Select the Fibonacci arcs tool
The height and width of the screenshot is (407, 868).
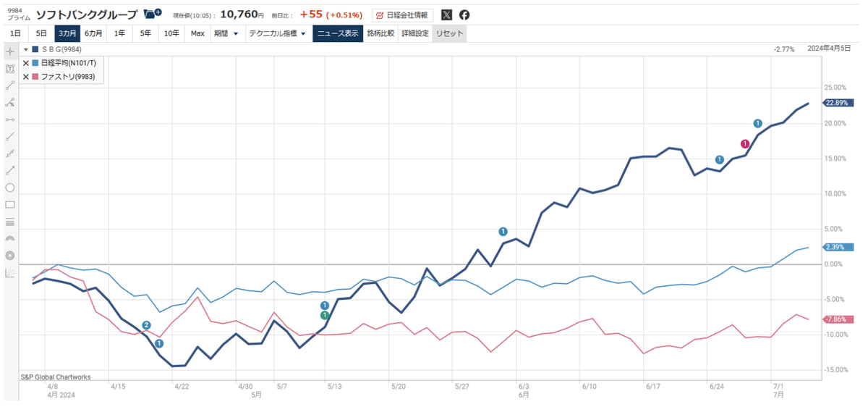pyautogui.click(x=10, y=238)
